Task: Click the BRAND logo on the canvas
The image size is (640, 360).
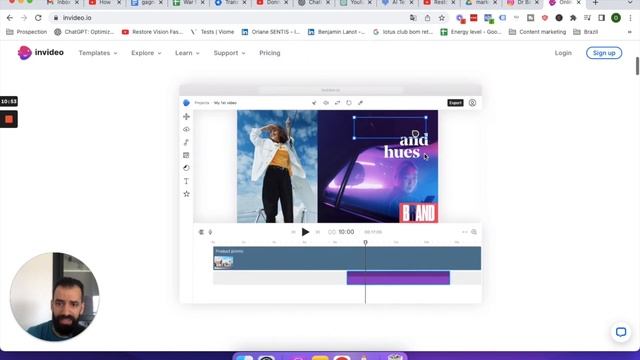Action: pos(418,213)
